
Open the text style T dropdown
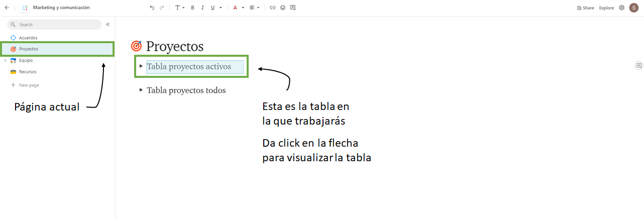click(179, 8)
